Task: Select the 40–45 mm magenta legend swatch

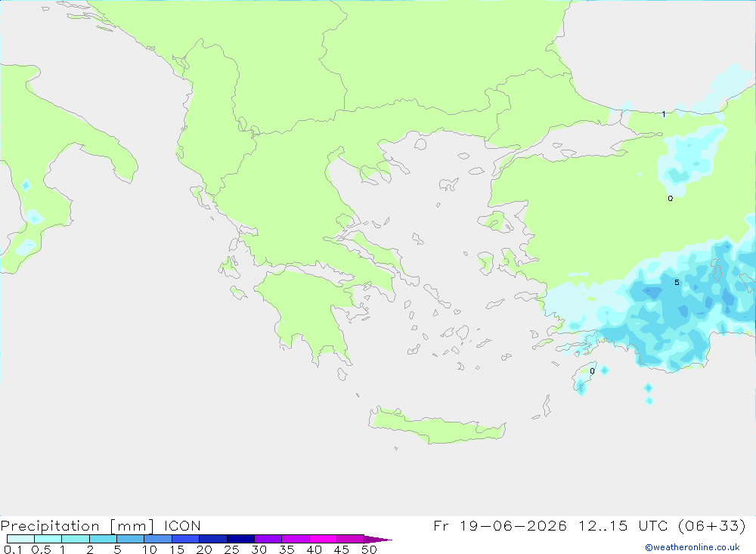Action: [323, 539]
